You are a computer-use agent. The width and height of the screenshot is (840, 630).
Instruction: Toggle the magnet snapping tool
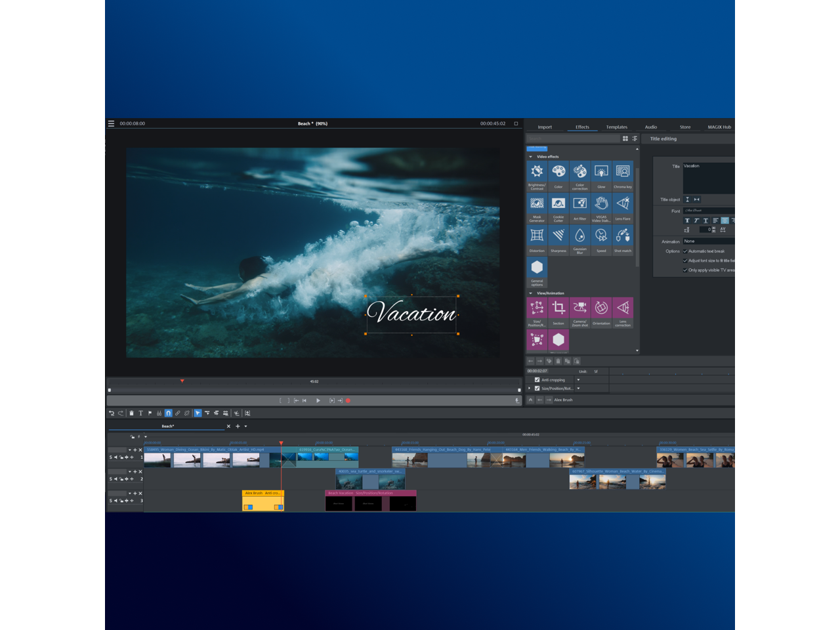tap(169, 413)
